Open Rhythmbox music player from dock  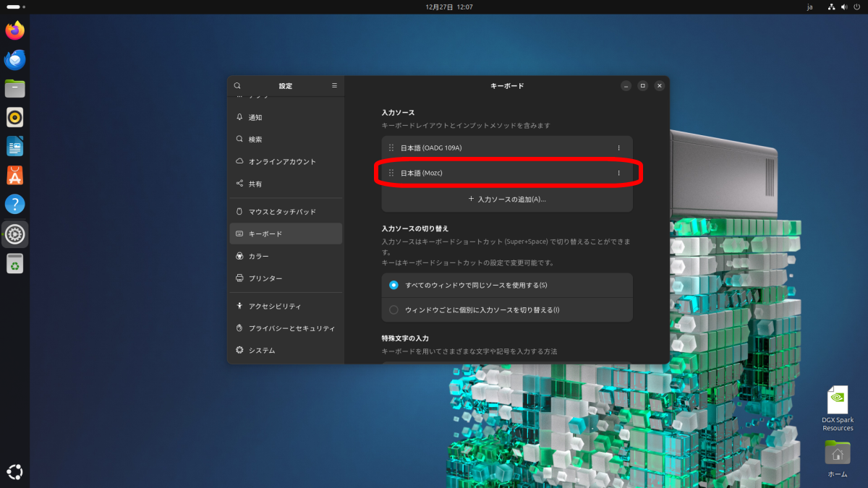(15, 117)
